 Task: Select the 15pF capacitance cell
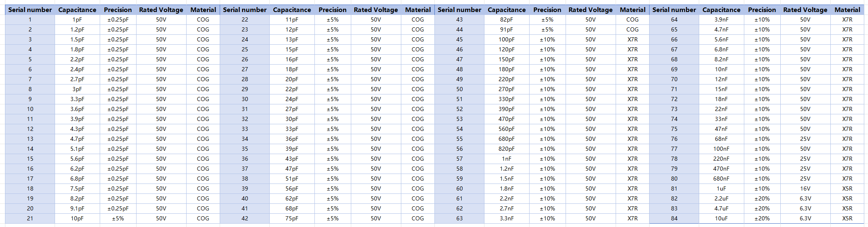click(x=292, y=49)
